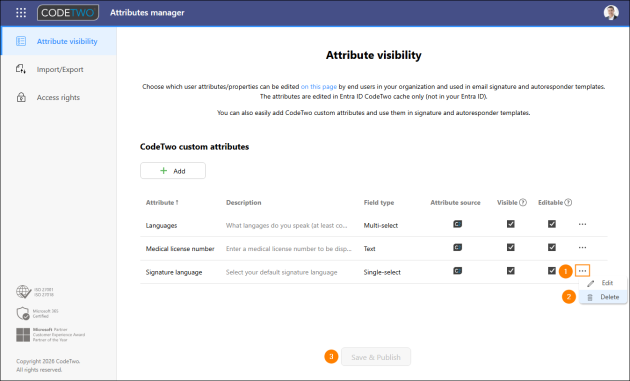Click the Languages attribute source icon
Screen dimensions: 630x381
pos(457,224)
